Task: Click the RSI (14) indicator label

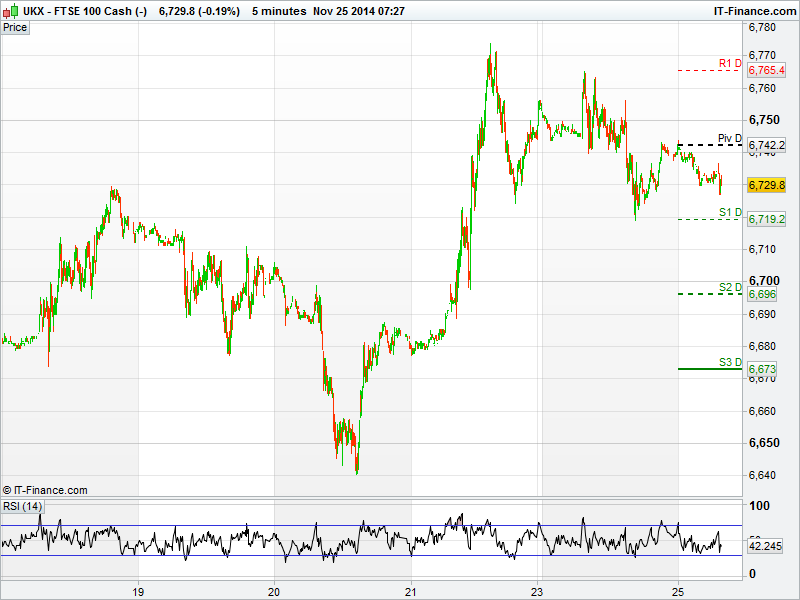Action: (x=22, y=507)
